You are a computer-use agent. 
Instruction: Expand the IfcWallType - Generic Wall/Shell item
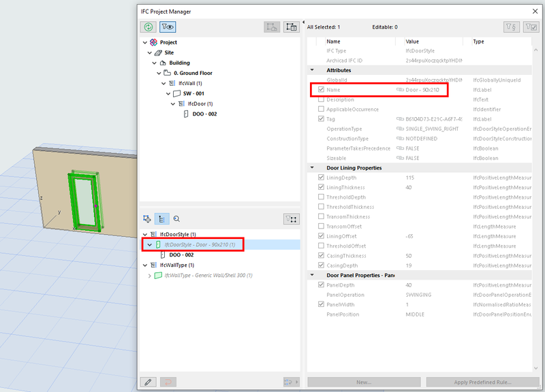(149, 276)
